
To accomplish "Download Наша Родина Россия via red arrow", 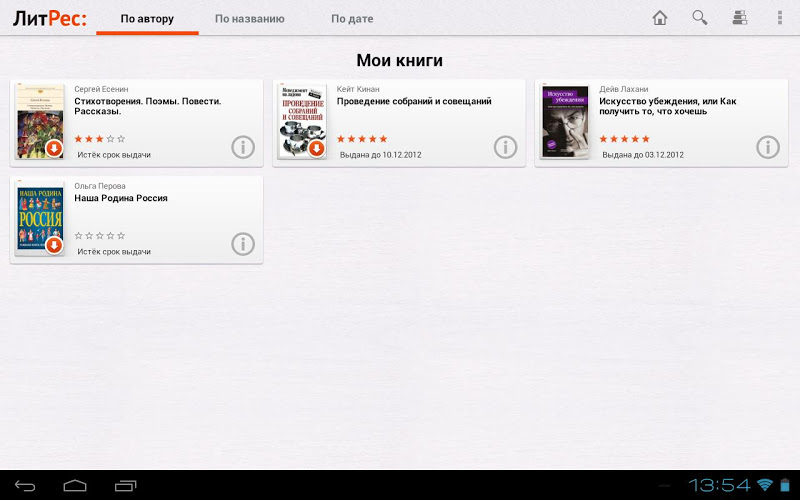I will (x=54, y=245).
